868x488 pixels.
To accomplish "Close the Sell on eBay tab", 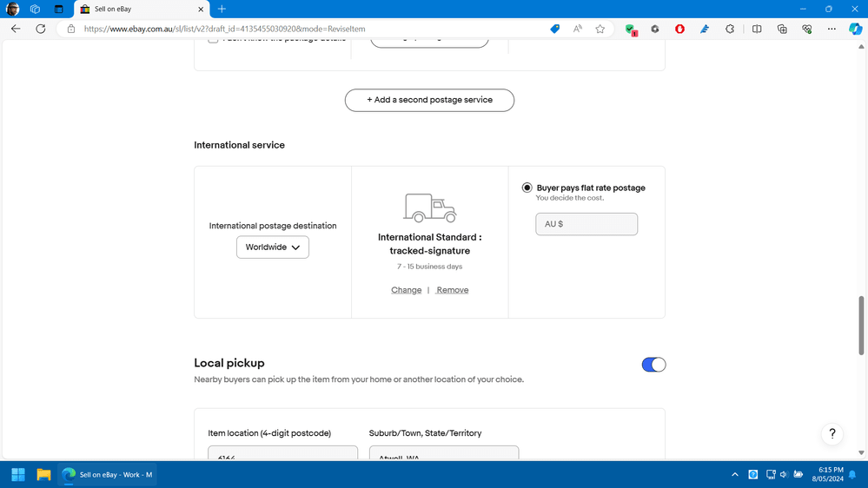I will (x=201, y=9).
